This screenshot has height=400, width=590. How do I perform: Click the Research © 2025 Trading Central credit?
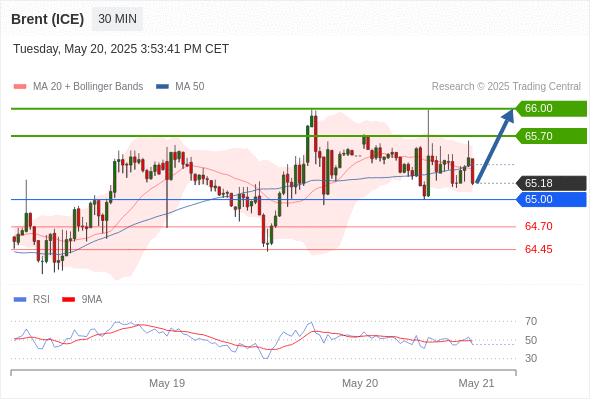pos(506,87)
